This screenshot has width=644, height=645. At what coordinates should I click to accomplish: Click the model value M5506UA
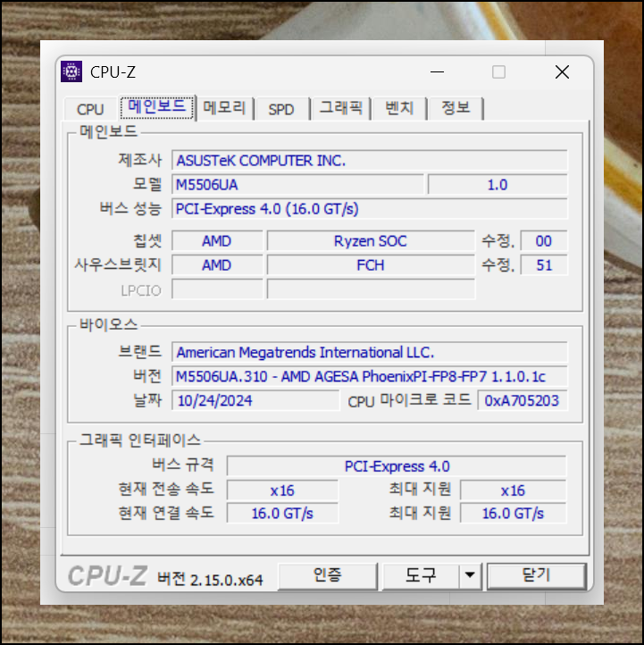tap(297, 185)
